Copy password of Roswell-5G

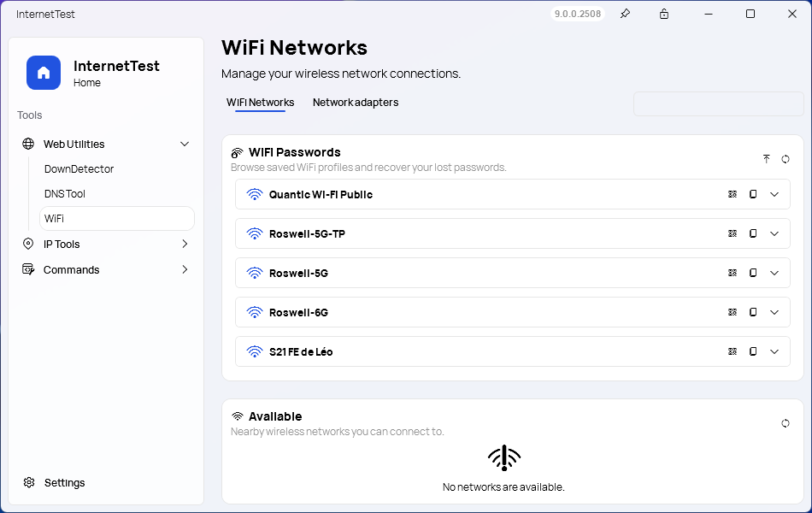click(x=753, y=273)
